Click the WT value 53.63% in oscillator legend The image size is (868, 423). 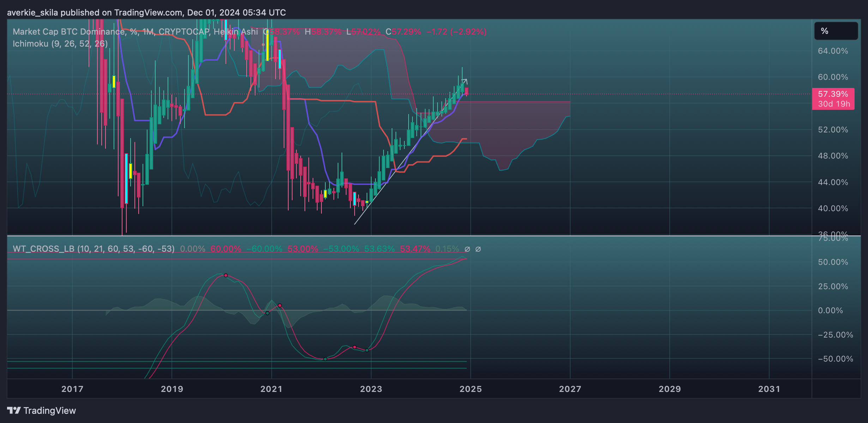[x=379, y=249]
